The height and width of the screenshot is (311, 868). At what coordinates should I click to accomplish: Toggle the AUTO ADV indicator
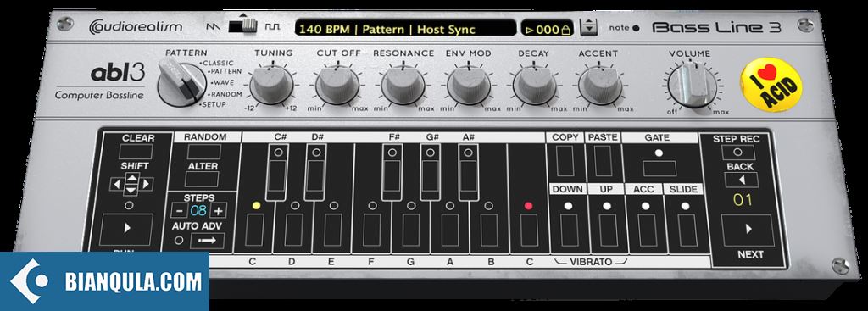coord(178,241)
